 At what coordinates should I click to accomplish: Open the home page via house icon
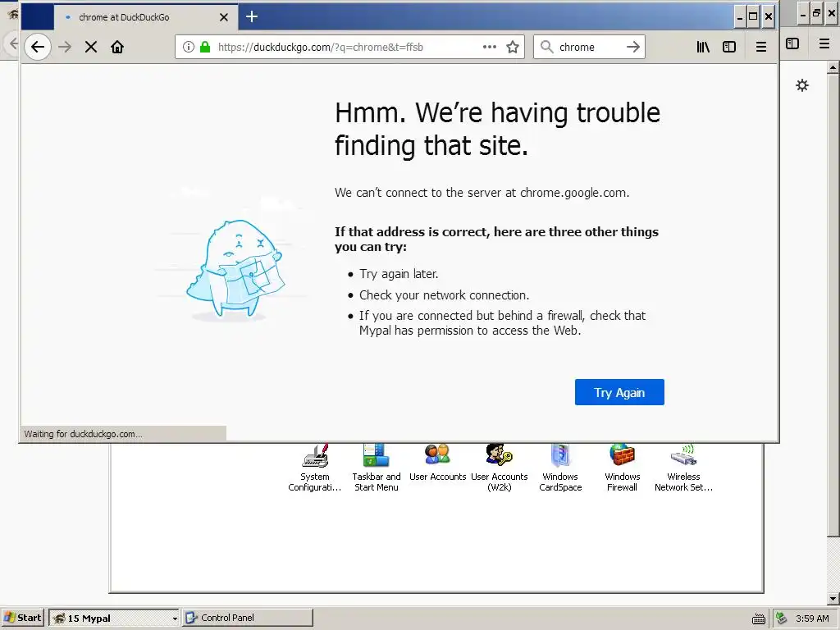pos(117,47)
